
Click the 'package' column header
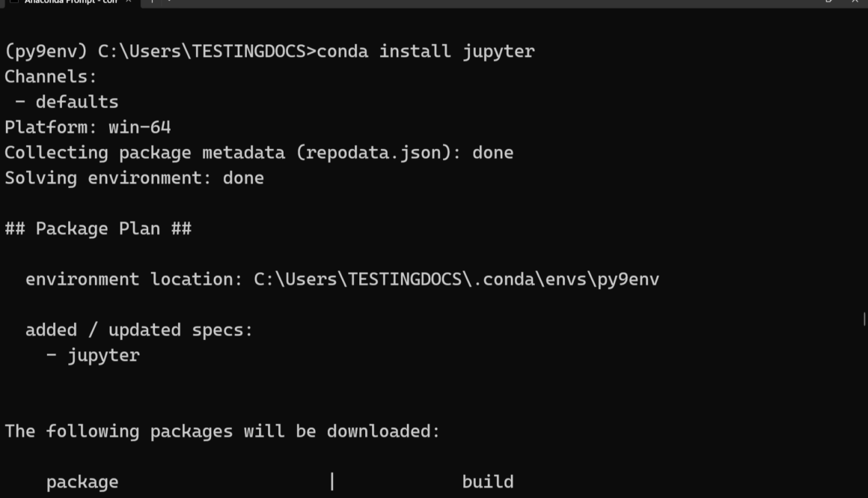click(82, 482)
